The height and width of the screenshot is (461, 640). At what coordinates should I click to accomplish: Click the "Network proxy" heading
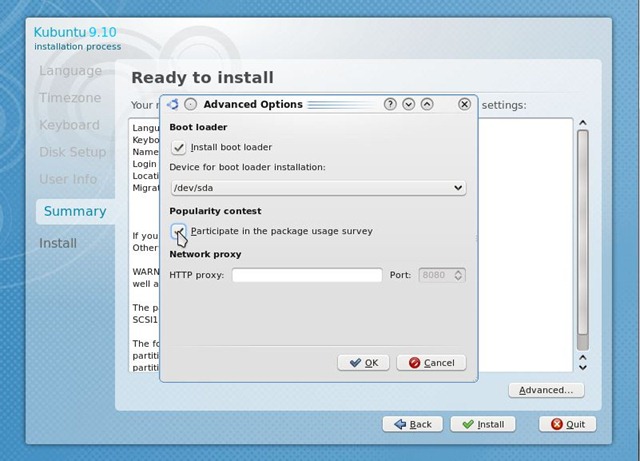(205, 254)
